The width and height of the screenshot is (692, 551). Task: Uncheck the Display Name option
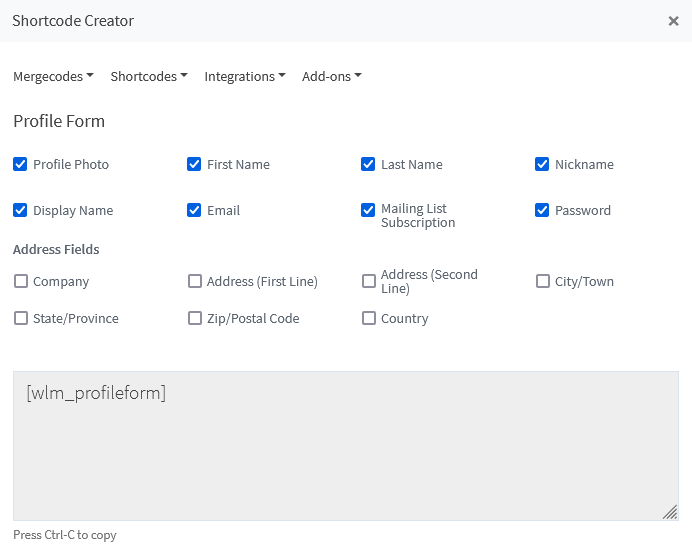point(20,210)
